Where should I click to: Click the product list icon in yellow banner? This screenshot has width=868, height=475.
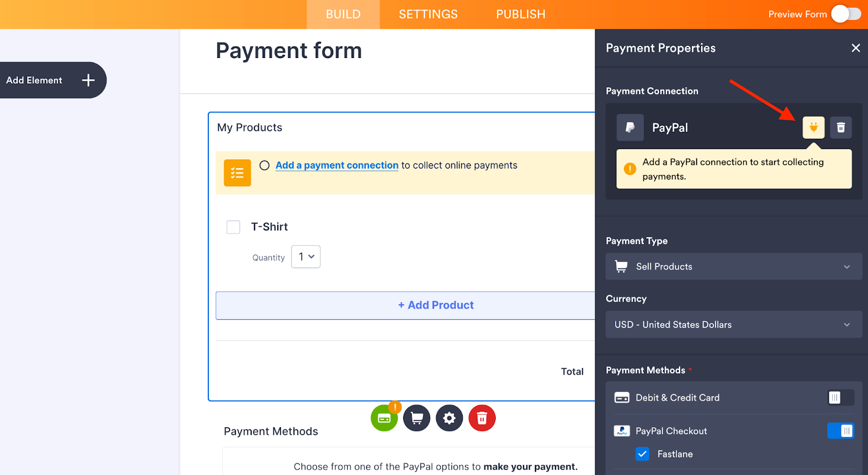237,172
